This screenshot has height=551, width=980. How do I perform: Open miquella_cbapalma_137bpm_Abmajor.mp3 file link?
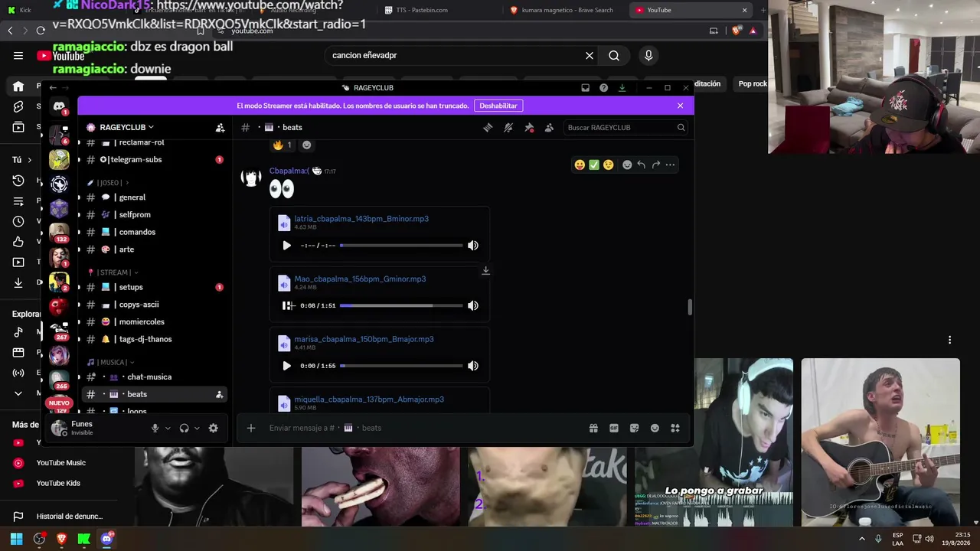tap(369, 399)
